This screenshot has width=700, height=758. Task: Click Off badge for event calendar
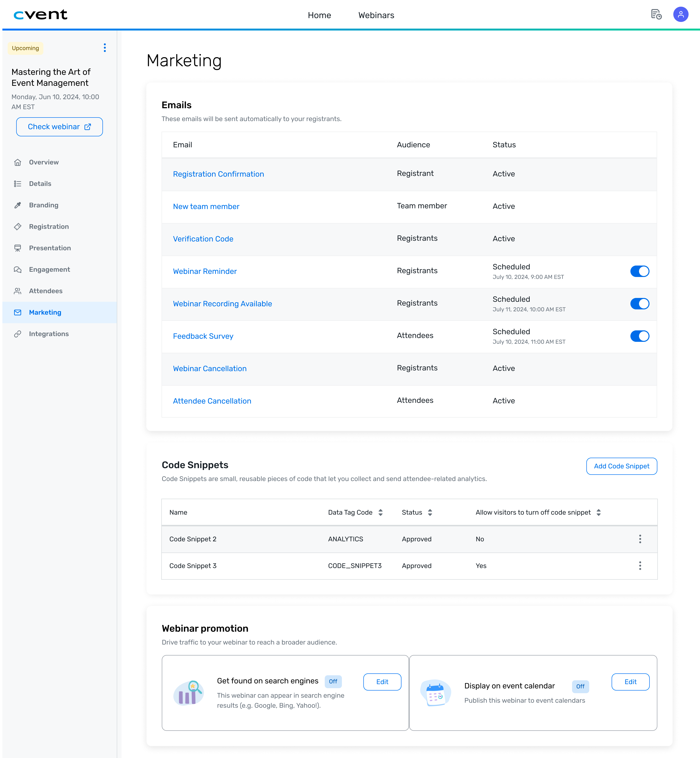tap(580, 686)
